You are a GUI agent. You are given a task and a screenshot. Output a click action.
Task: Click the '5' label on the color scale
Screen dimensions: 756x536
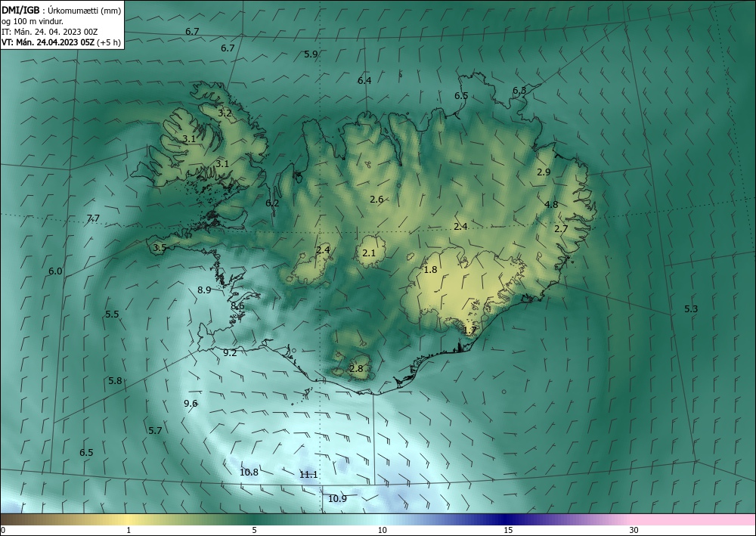[x=254, y=530]
